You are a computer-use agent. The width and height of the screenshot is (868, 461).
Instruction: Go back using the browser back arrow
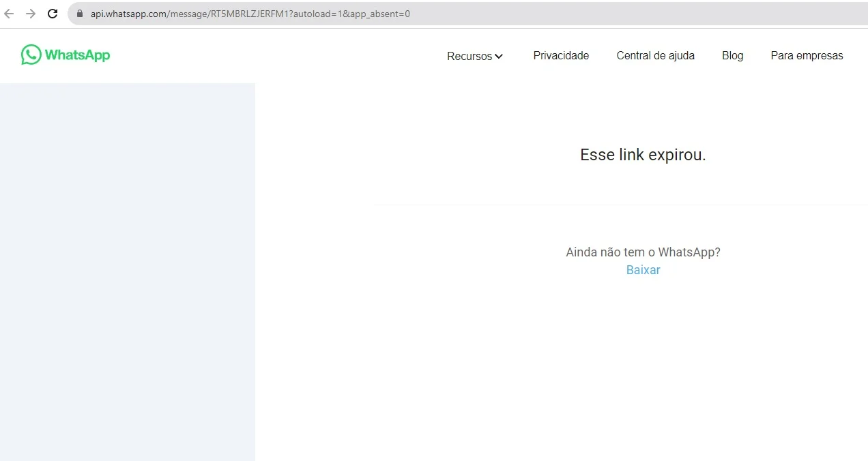[9, 14]
